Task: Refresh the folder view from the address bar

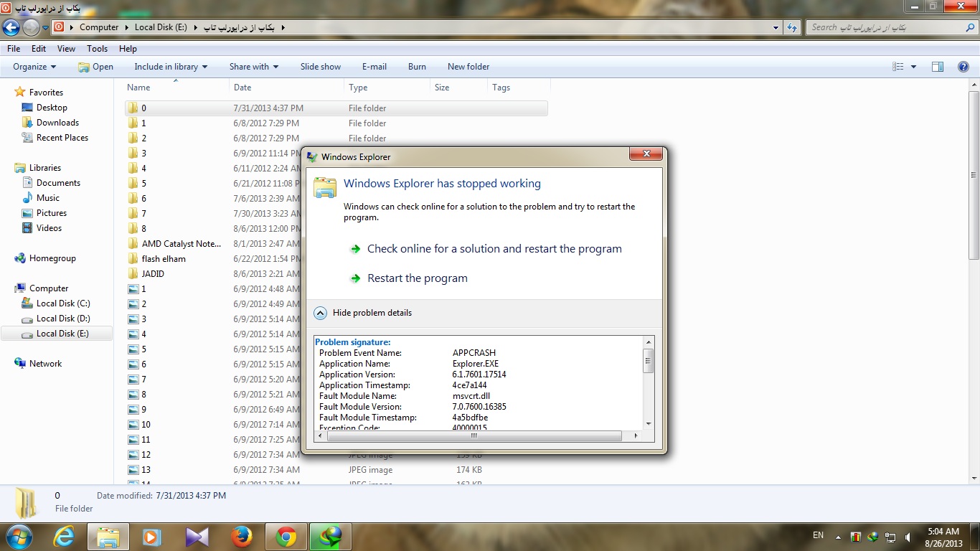Action: pos(792,27)
